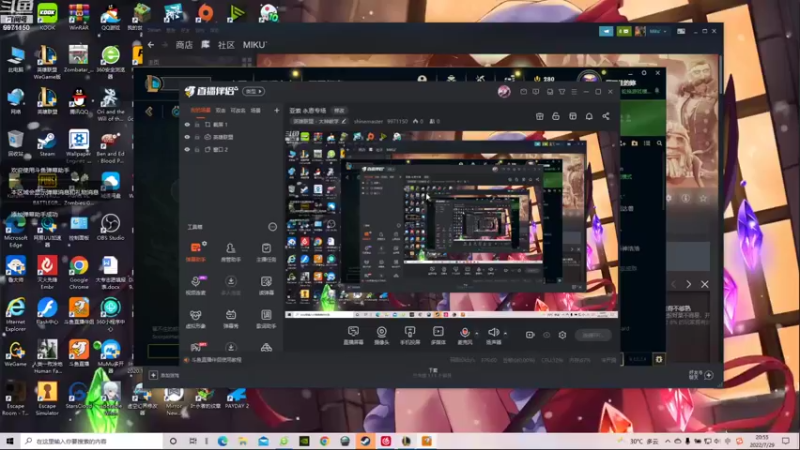Toggle lock on League of Legends source
Image resolution: width=800 pixels, height=450 pixels.
[197, 137]
